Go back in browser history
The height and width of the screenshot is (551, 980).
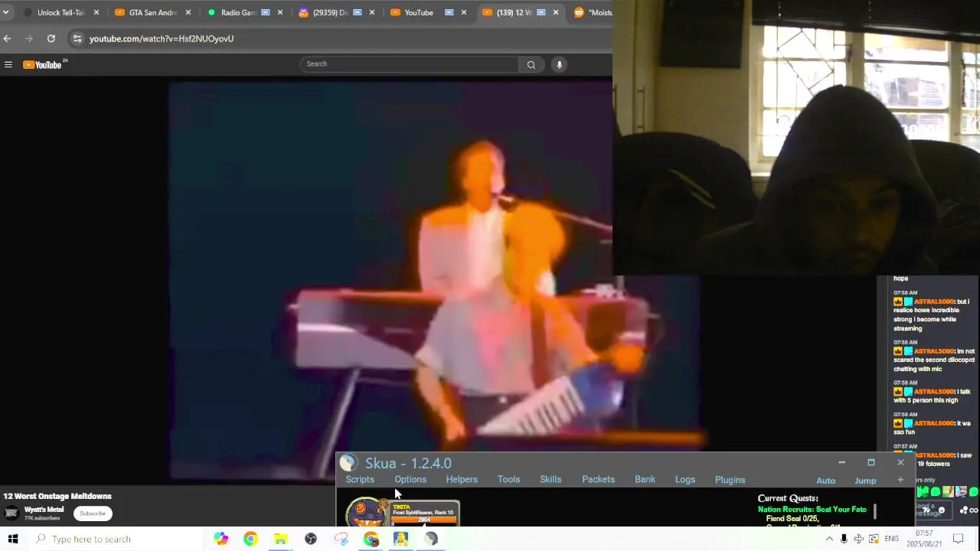(7, 38)
